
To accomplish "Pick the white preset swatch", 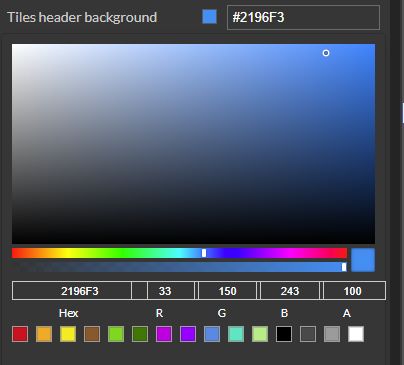I will coord(356,334).
